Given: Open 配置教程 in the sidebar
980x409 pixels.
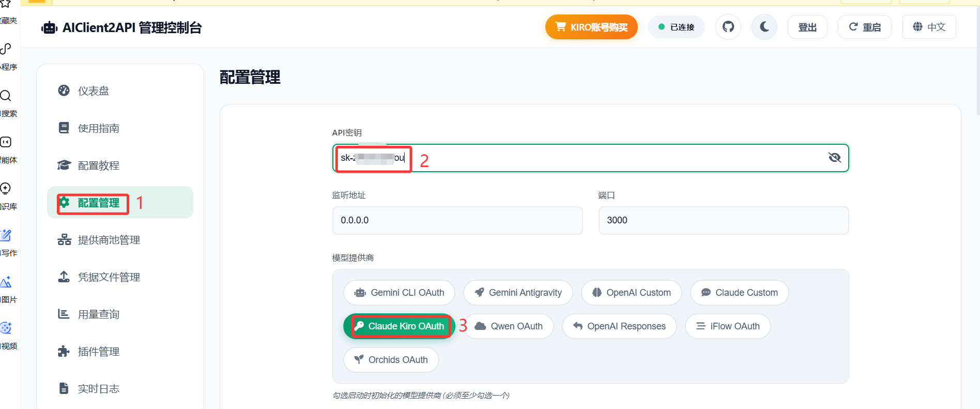Looking at the screenshot, I should [120, 165].
